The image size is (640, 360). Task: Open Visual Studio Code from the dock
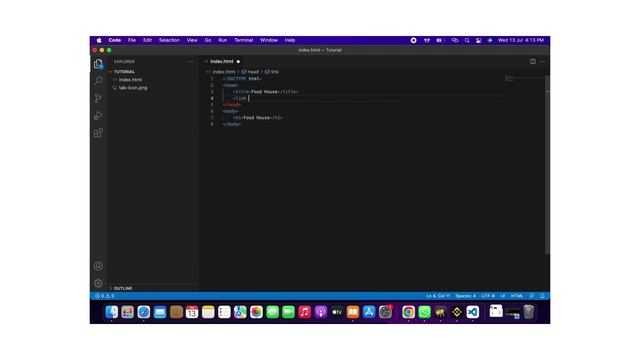[x=473, y=312]
